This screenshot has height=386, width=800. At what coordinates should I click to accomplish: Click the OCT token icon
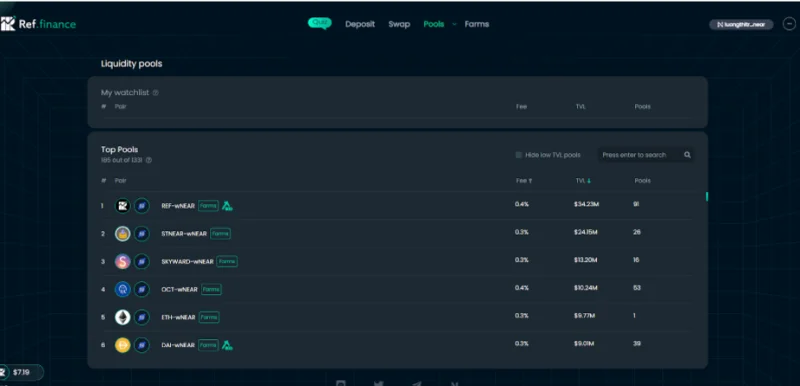click(122, 290)
